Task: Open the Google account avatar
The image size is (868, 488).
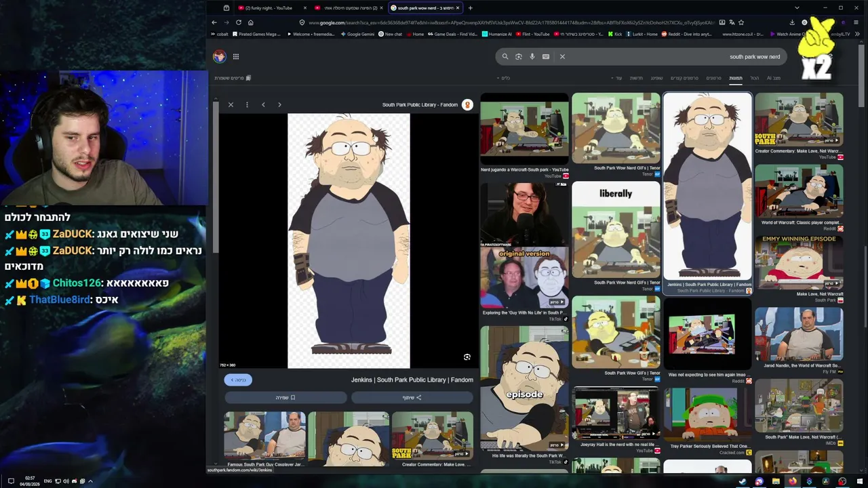Action: (219, 56)
